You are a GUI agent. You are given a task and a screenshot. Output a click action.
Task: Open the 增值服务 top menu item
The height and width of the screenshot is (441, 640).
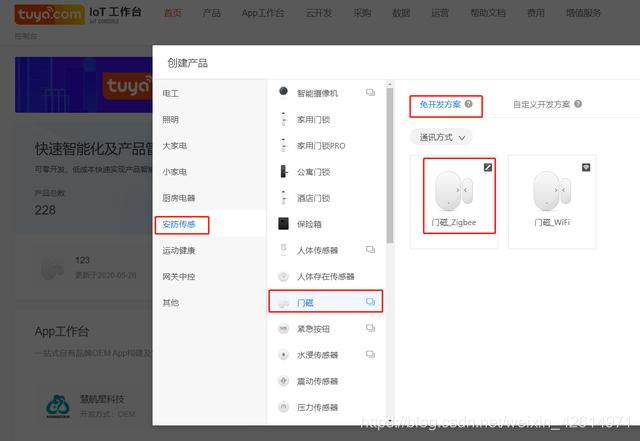point(583,13)
